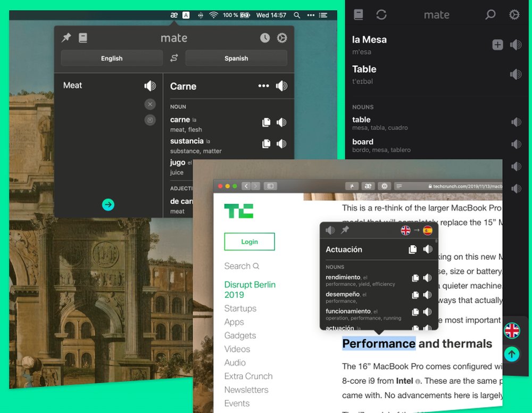Click TechCrunch TC logo

point(239,211)
